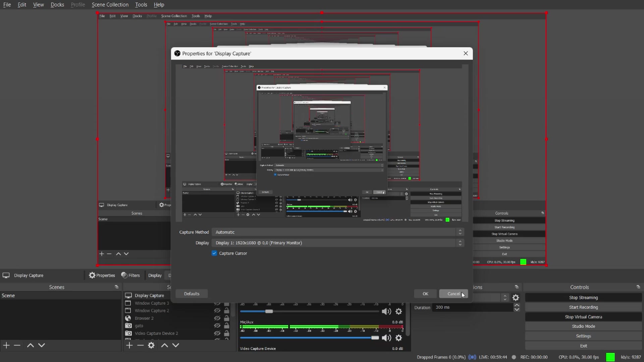Open gear menu of the track above Mic/Aux
The width and height of the screenshot is (644, 362).
click(398, 311)
